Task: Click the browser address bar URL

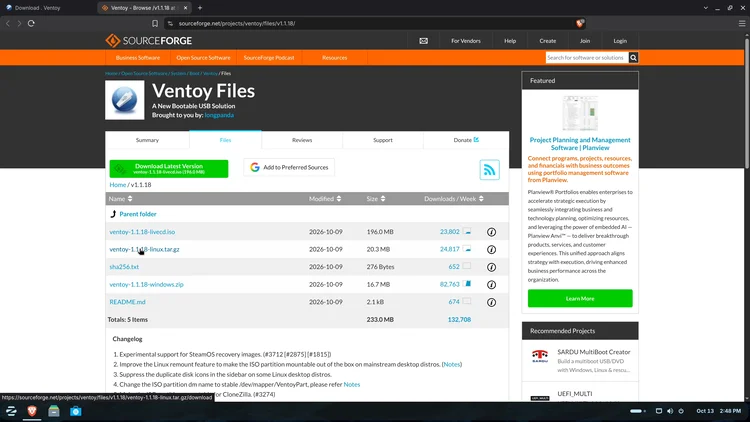Action: tap(237, 23)
